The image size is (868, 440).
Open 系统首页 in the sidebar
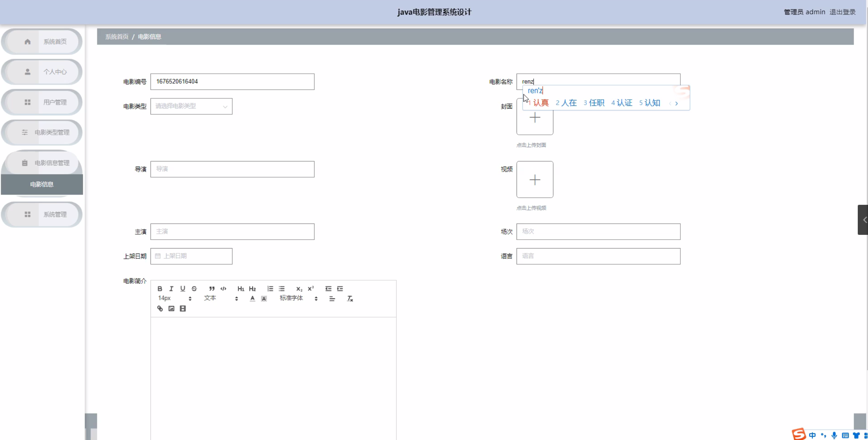click(x=42, y=42)
